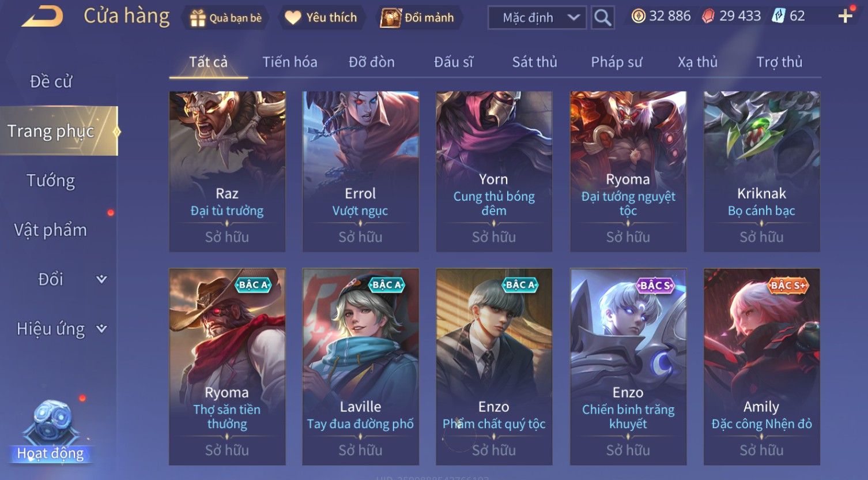
Task: Open Laville Tay đua đường phố skin
Action: [x=360, y=366]
